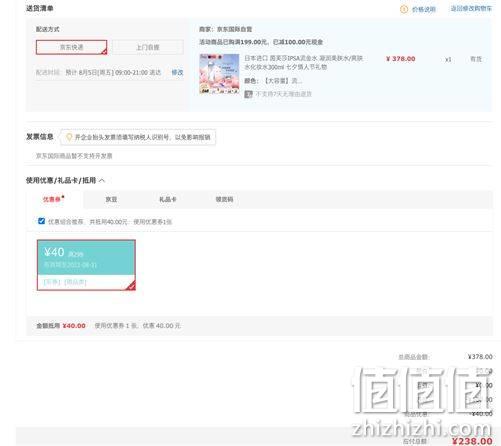Click the red checkmark corner on coupon
Screen dimensions: 501x446
131,286
